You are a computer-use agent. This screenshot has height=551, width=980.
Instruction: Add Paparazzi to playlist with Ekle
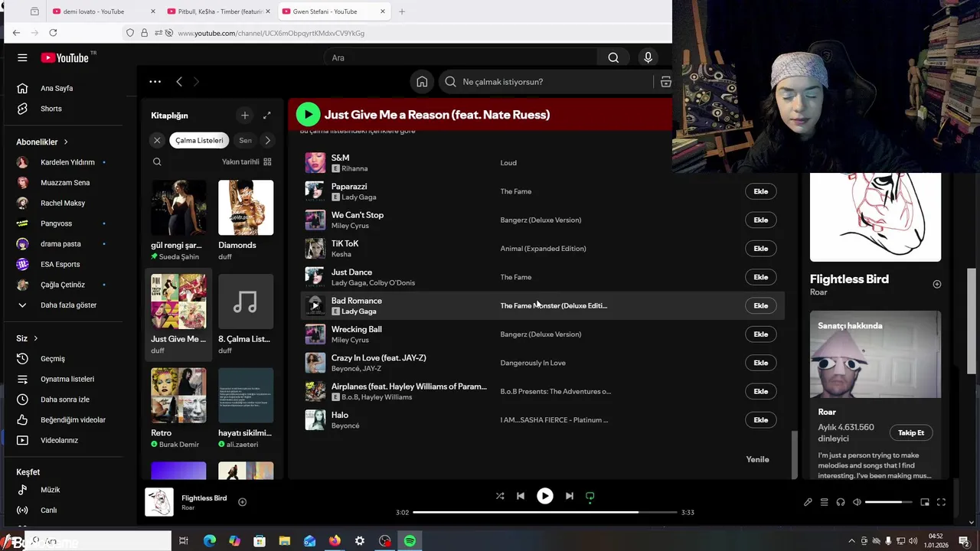[x=760, y=191]
